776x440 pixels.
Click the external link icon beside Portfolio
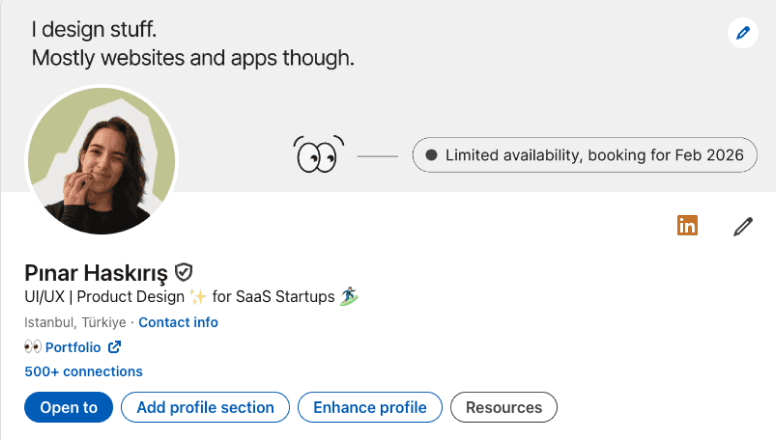(x=114, y=347)
